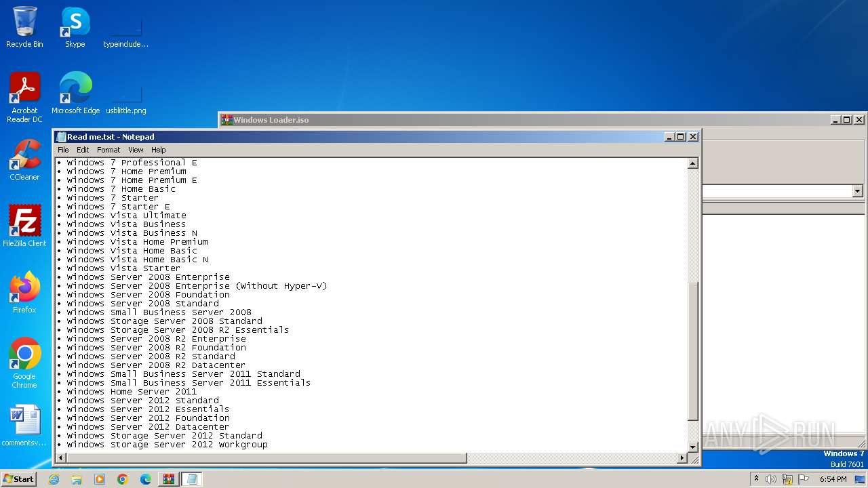Viewport: 868px width, 488px height.
Task: Click line 'Windows Vista Ultimate'
Action: [126, 216]
